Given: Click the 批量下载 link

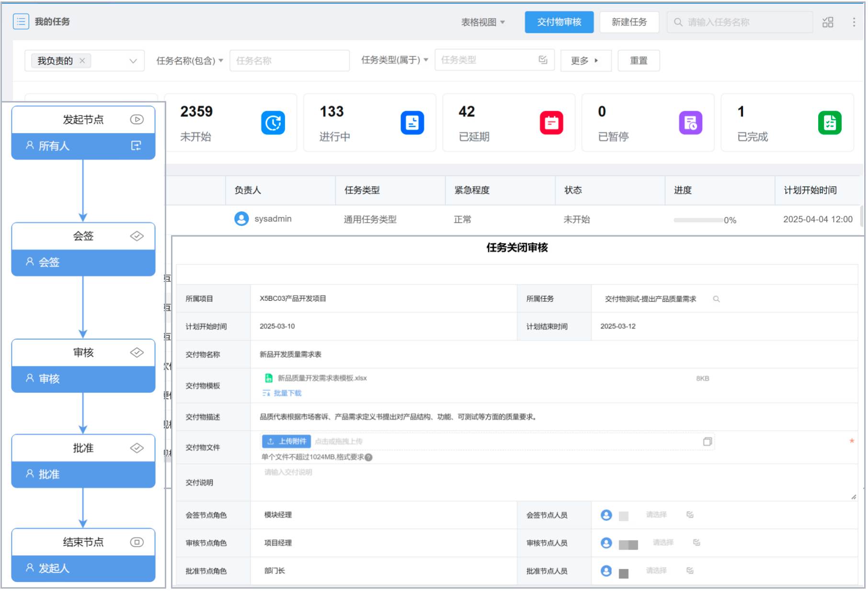Looking at the screenshot, I should 282,393.
